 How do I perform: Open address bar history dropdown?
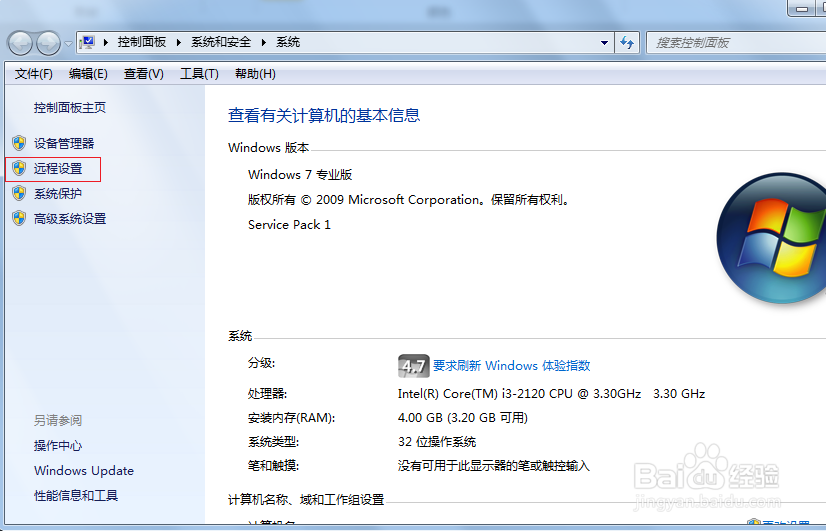pyautogui.click(x=604, y=43)
